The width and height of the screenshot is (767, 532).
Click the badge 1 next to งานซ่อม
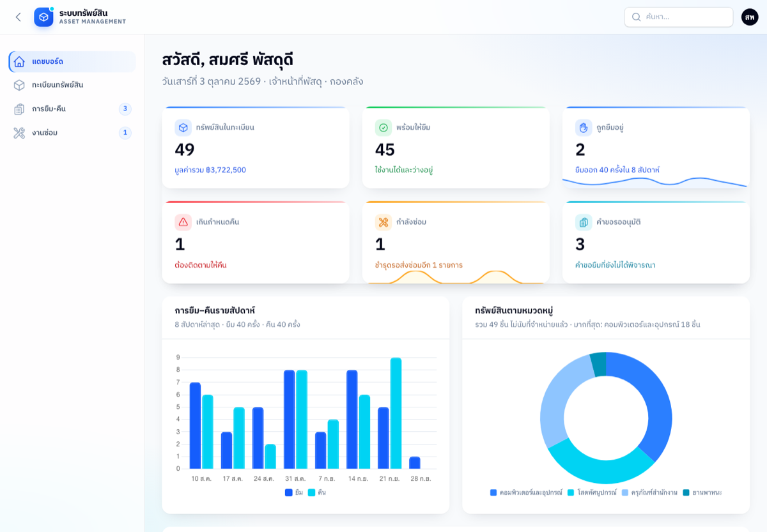pos(125,133)
